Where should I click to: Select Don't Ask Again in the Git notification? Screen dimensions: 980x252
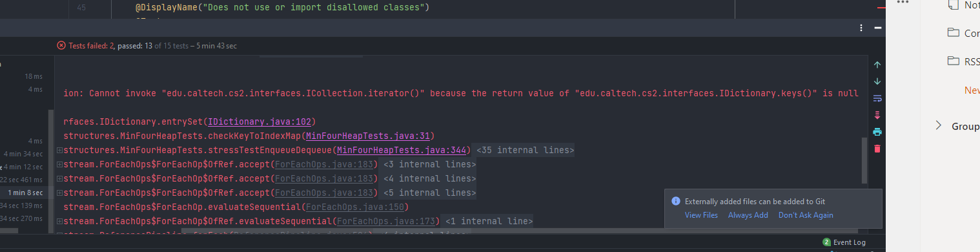pos(806,215)
